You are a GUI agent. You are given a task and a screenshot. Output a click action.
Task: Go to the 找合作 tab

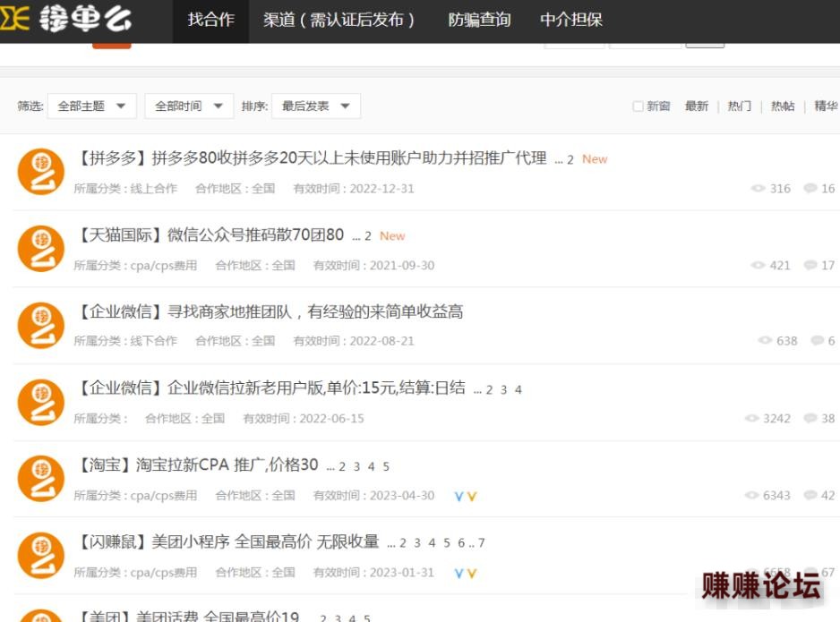click(x=211, y=20)
